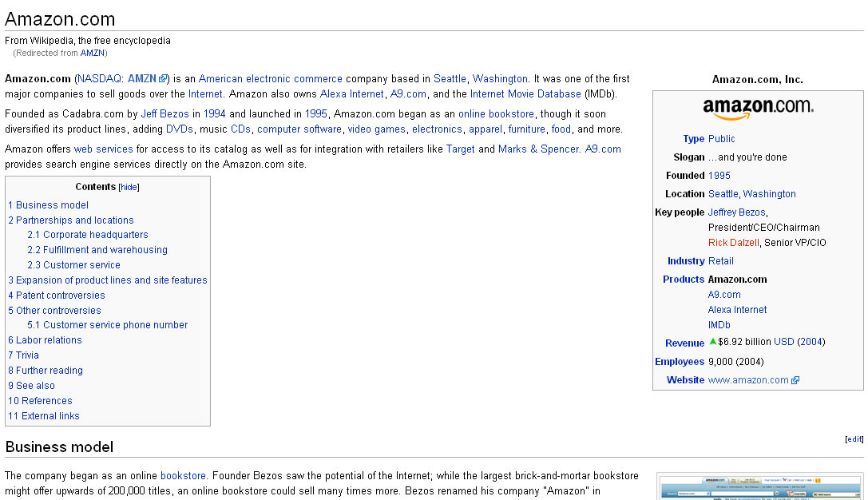Open 5.1 Customer service phone number
Screen dimensions: 868x500
(107, 325)
